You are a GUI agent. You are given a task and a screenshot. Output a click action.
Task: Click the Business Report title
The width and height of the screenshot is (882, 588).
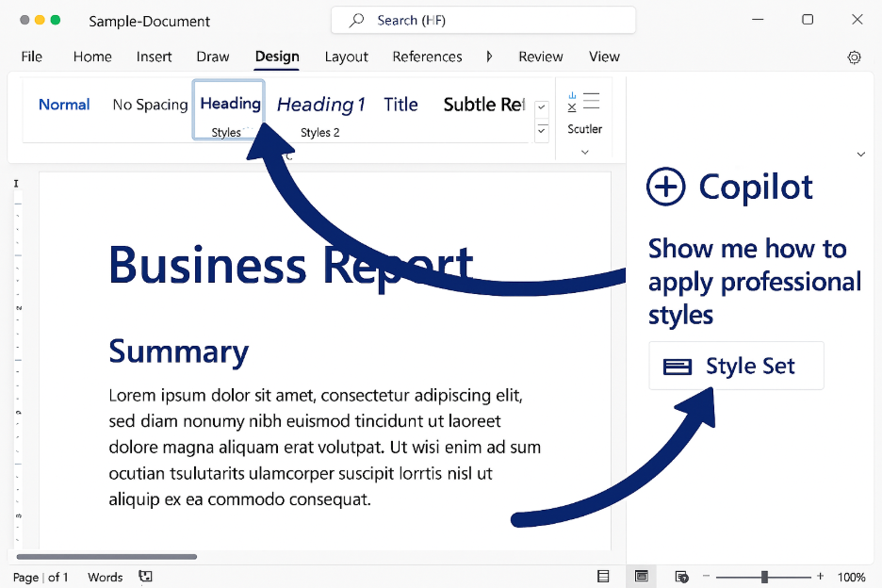pyautogui.click(x=291, y=266)
